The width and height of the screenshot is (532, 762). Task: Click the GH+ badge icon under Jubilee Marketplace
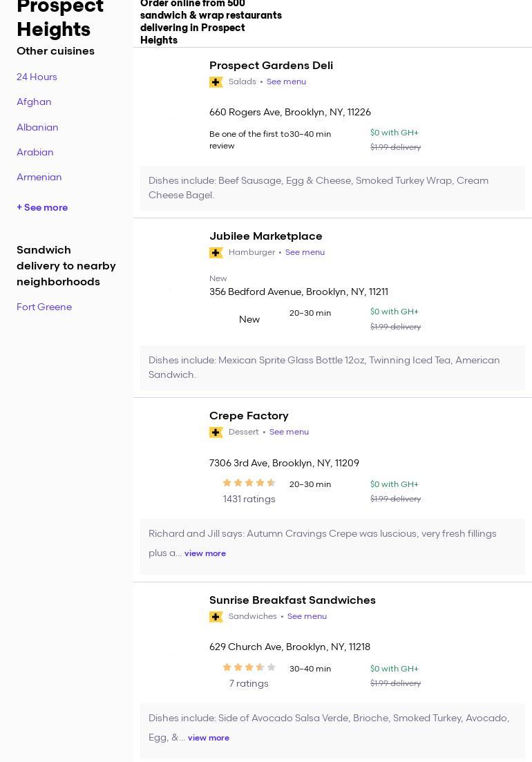pyautogui.click(x=216, y=253)
